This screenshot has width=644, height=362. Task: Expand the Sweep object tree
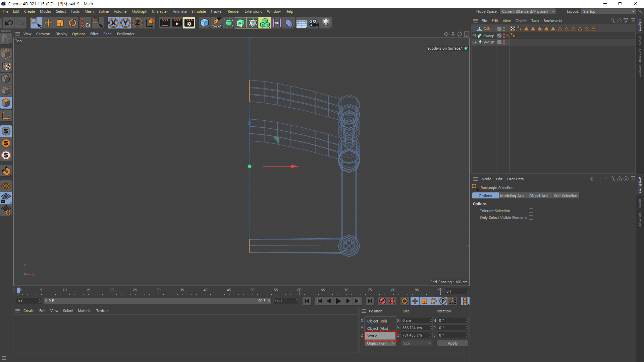pos(474,36)
